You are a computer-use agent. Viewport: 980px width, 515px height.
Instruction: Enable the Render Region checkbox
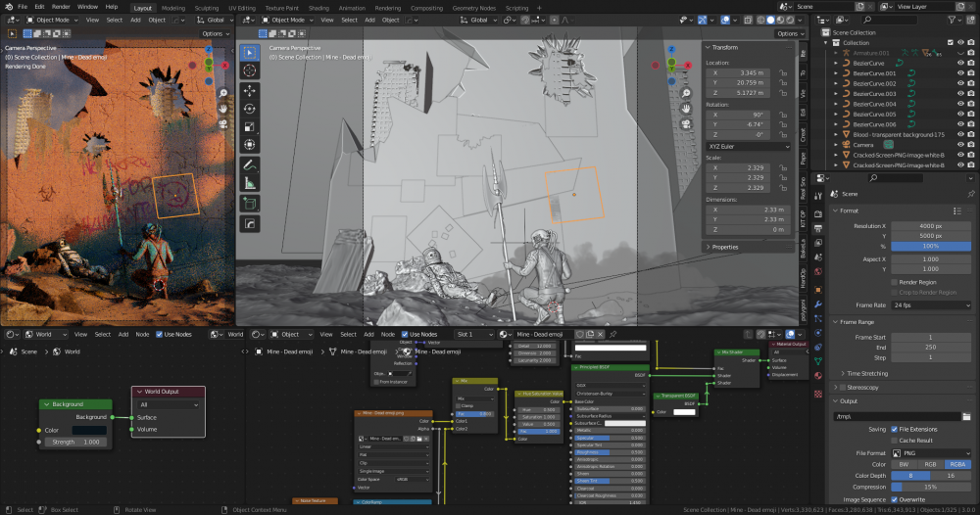(x=895, y=282)
